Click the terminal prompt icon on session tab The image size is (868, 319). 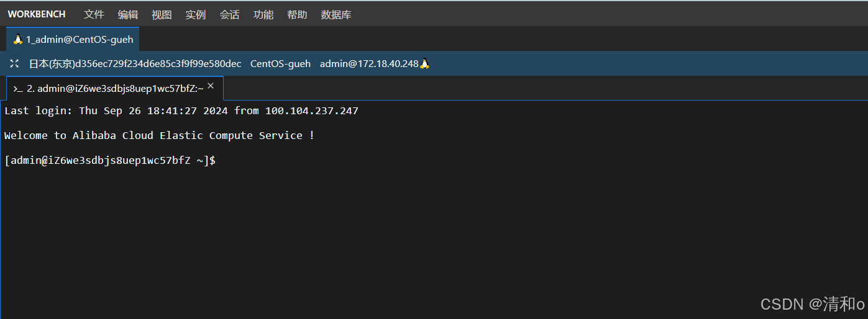click(18, 89)
